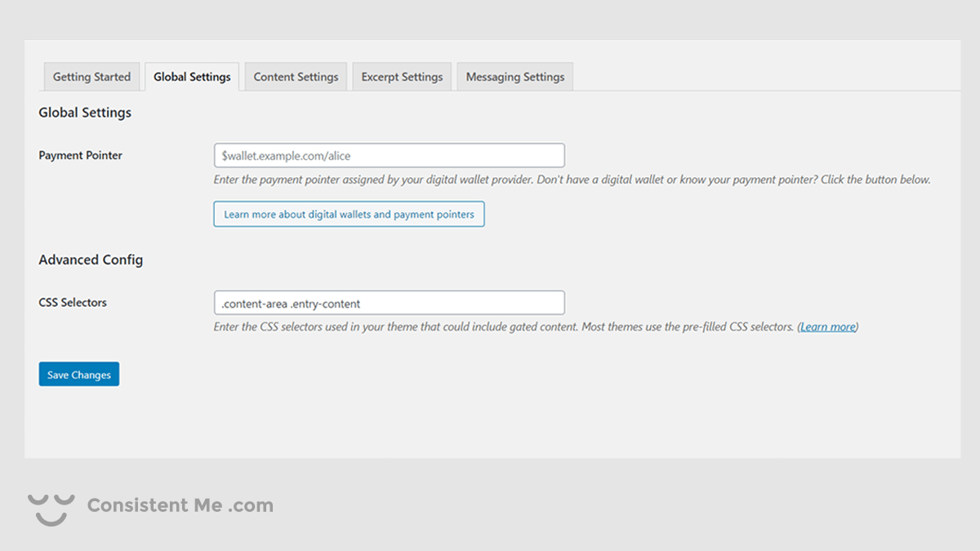The width and height of the screenshot is (980, 551).
Task: Open the Getting Started tab
Action: point(91,77)
